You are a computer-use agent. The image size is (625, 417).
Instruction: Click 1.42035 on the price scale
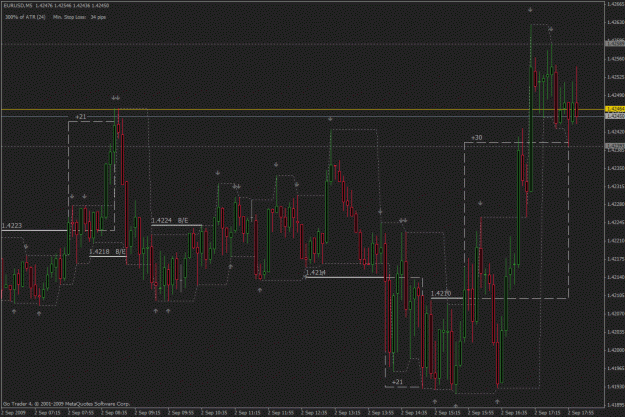pyautogui.click(x=616, y=332)
